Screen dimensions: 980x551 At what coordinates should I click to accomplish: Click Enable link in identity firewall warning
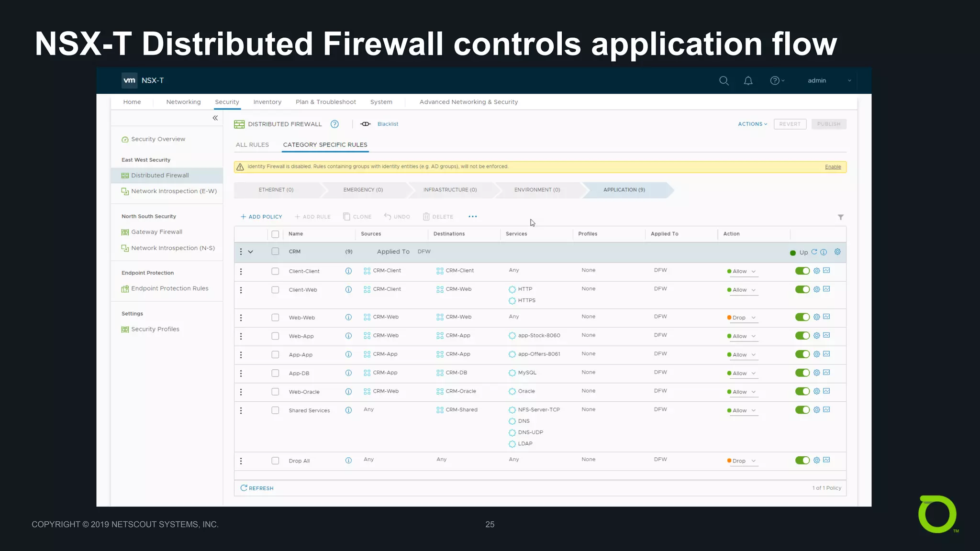pyautogui.click(x=833, y=167)
